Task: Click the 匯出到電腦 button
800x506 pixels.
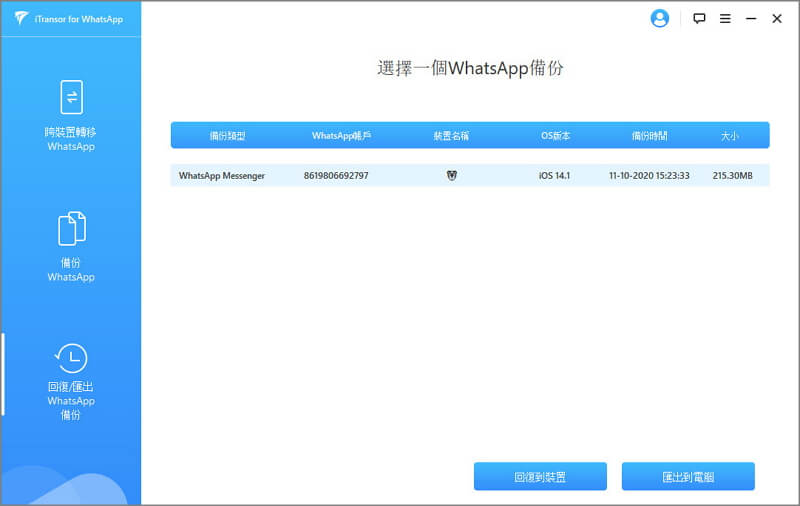Action: click(x=688, y=477)
